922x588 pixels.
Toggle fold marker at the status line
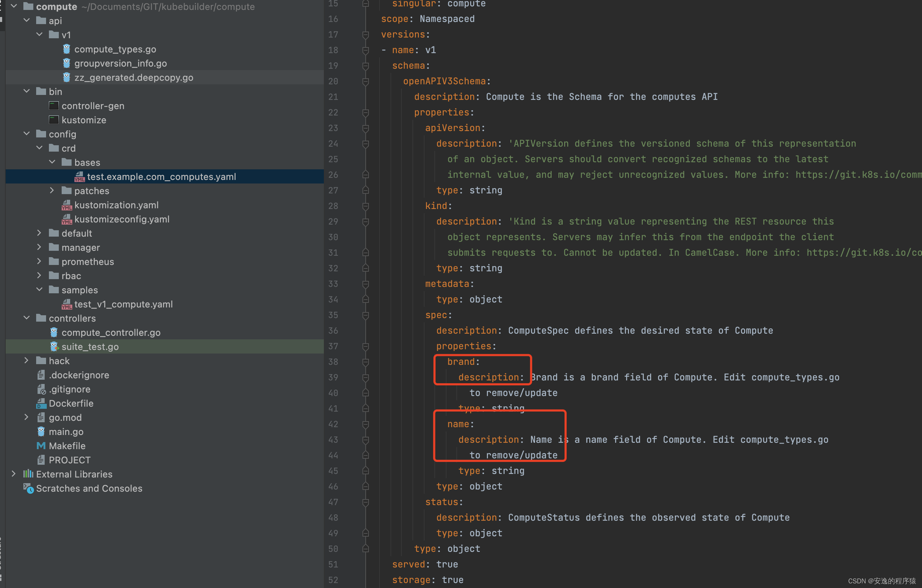click(x=366, y=502)
